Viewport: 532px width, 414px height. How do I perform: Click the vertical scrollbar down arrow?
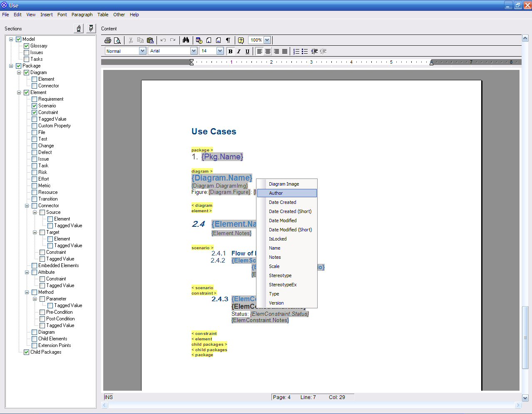click(x=525, y=398)
